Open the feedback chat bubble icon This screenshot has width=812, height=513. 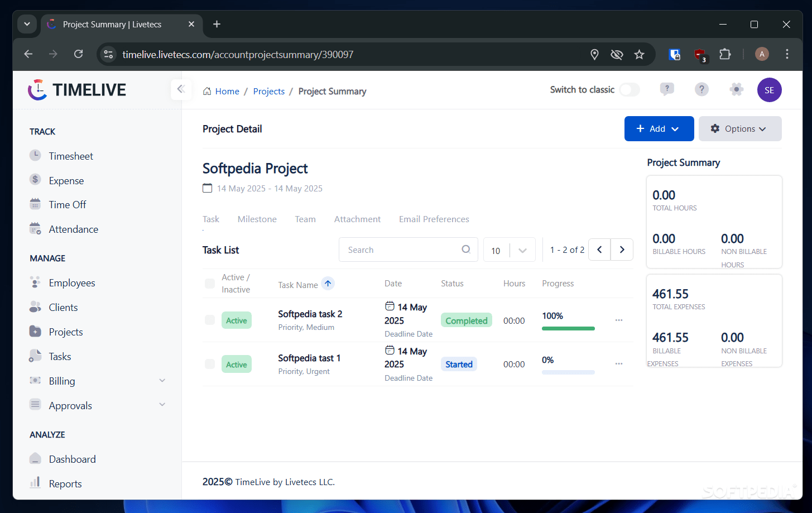[x=667, y=89]
